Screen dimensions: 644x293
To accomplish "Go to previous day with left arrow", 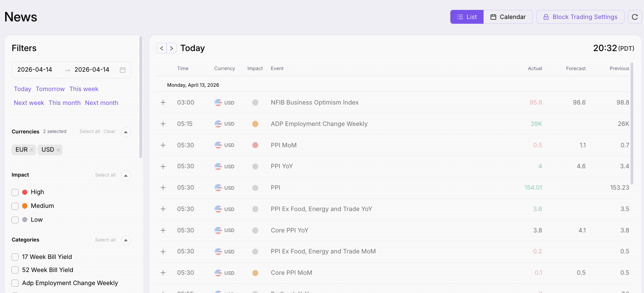I will tap(162, 48).
